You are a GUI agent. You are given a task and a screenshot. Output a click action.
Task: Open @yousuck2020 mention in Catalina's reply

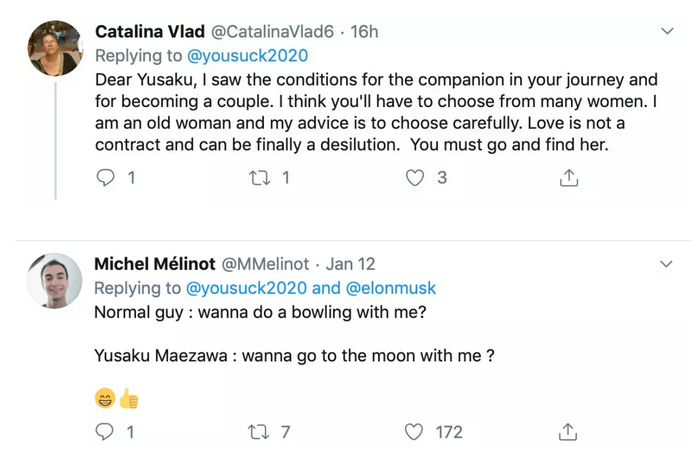[248, 56]
